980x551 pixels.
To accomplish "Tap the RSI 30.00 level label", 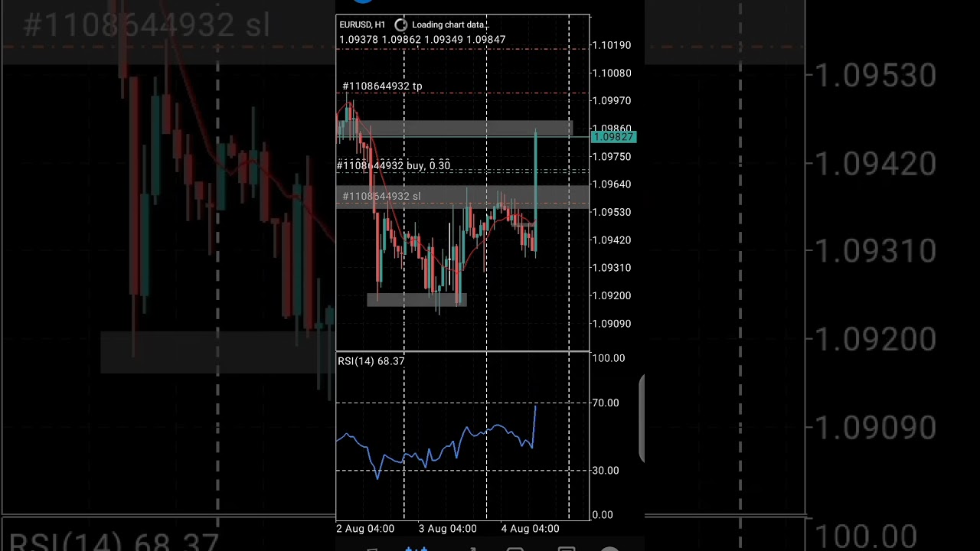I will [605, 470].
